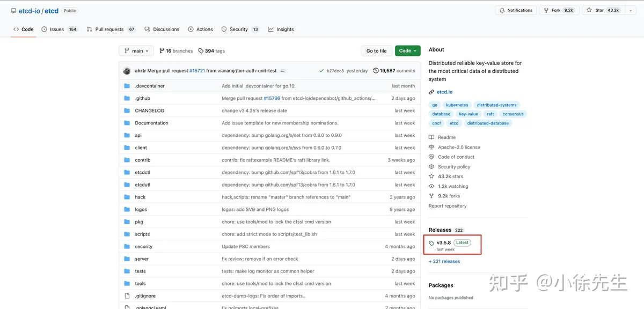Click ahrtr's avatar in the commit bar

point(127,71)
